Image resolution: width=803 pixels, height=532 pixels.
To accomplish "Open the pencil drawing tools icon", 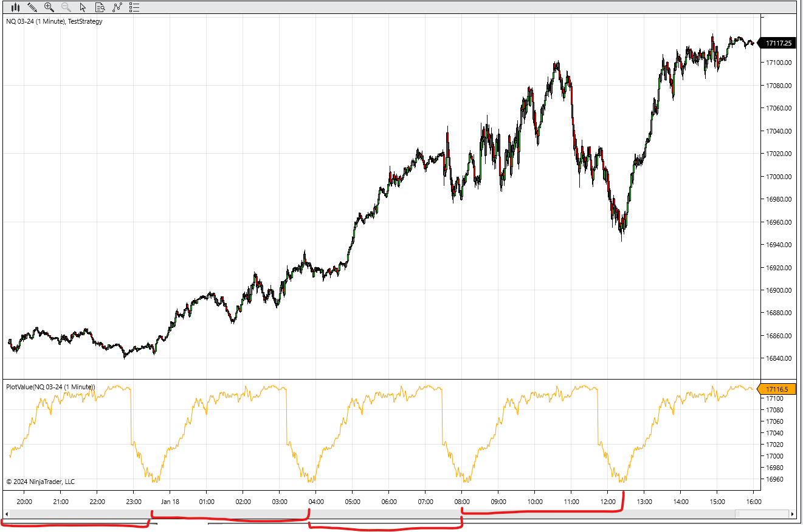I will pos(32,7).
